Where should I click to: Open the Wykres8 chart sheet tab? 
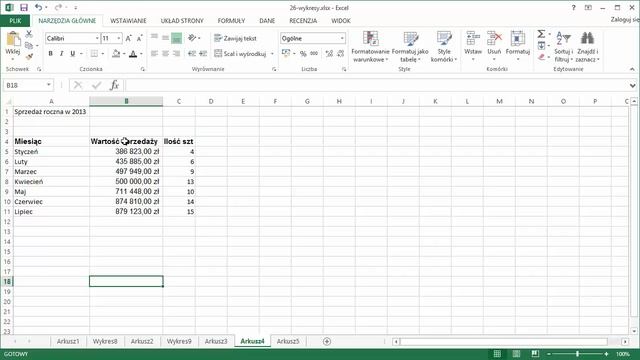(x=105, y=341)
